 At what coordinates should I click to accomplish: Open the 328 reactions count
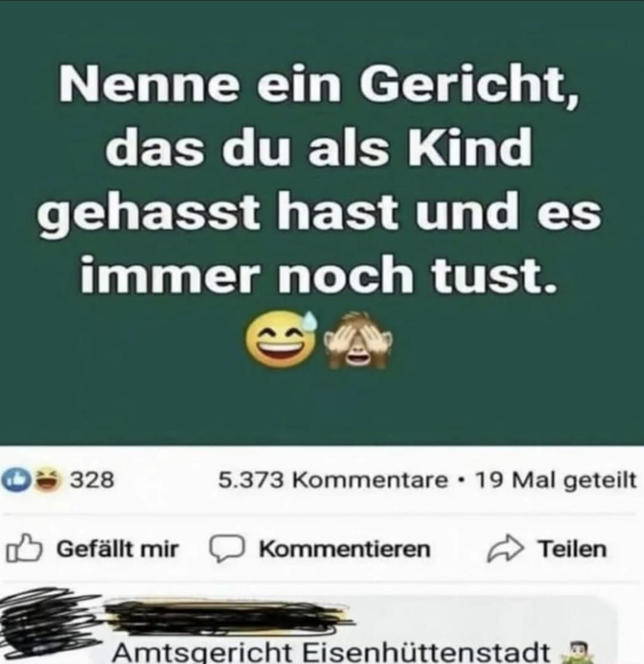91,481
